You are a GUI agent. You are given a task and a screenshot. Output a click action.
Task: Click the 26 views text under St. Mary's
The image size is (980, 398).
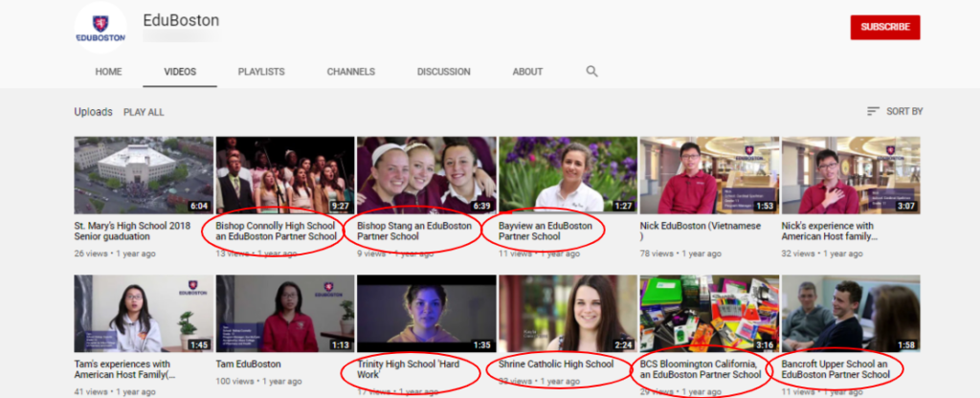coord(91,254)
